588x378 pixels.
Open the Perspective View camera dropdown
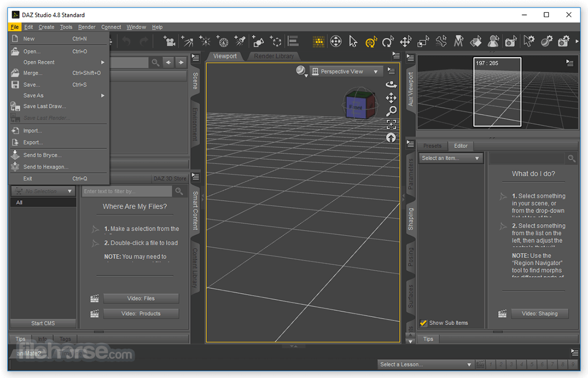(x=346, y=72)
